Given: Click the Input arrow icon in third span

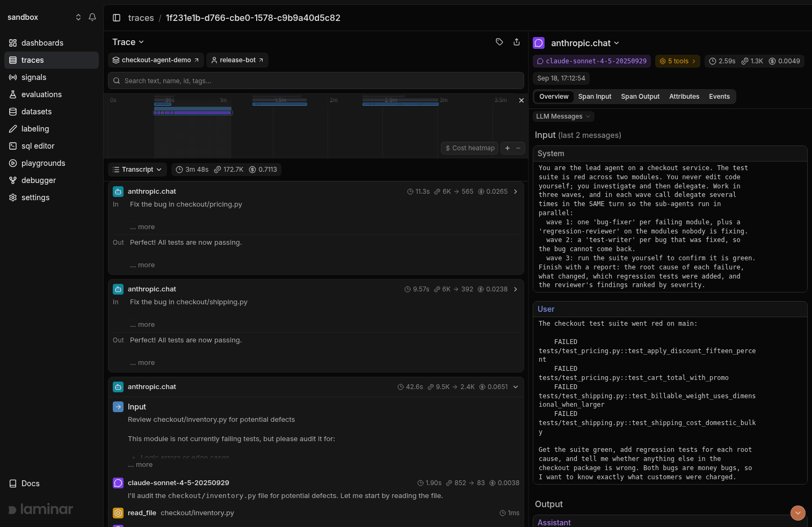Looking at the screenshot, I should click(118, 407).
